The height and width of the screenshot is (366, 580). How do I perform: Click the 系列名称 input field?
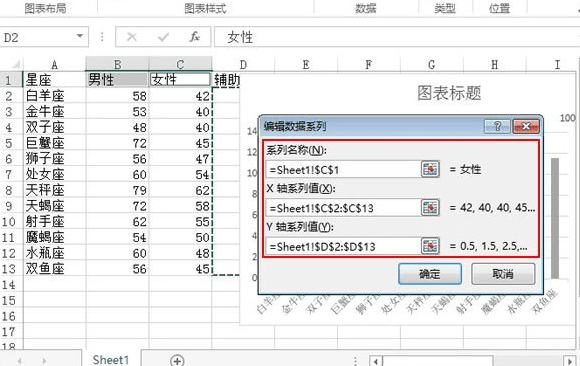click(x=344, y=169)
